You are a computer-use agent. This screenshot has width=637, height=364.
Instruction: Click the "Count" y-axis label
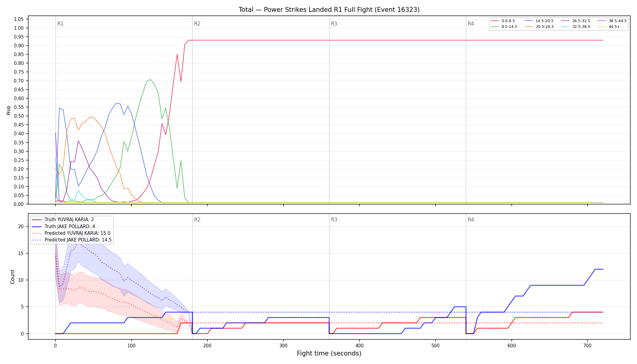point(12,277)
